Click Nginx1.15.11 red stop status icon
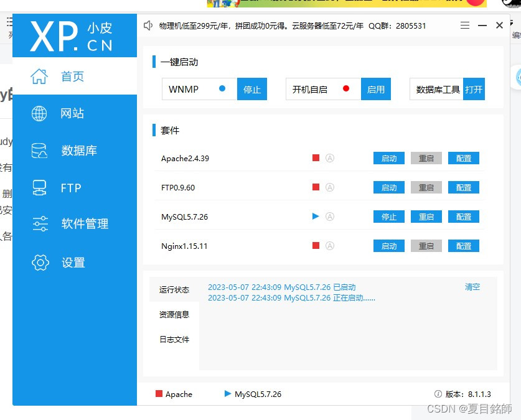 pos(316,246)
